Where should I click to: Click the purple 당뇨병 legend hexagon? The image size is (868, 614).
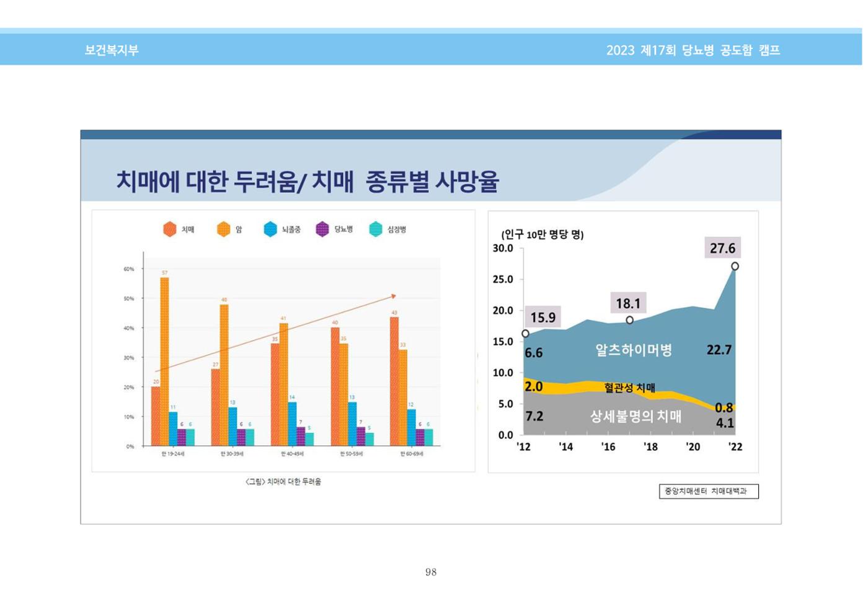(322, 229)
